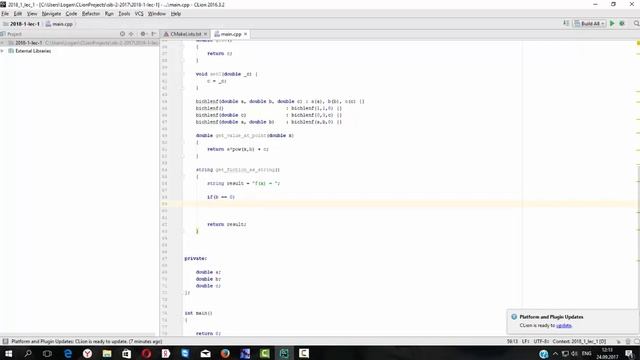Viewport: 640px width, 360px height.
Task: Select External Libraries in the project tree
Action: (x=33, y=51)
